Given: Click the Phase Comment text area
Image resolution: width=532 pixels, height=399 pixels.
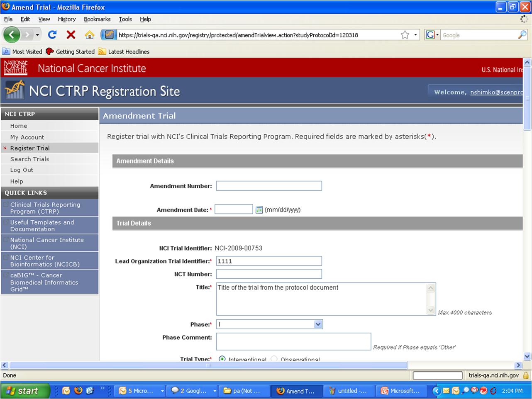Looking at the screenshot, I should click(293, 341).
